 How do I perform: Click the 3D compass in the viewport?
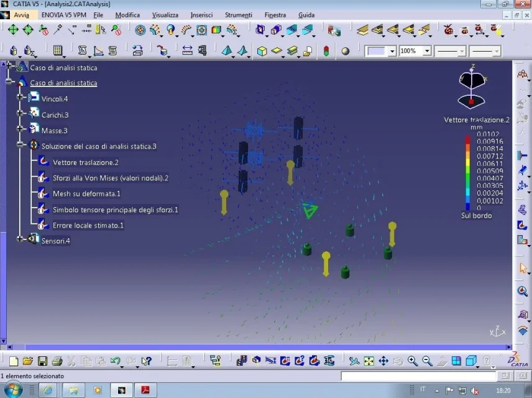click(472, 87)
